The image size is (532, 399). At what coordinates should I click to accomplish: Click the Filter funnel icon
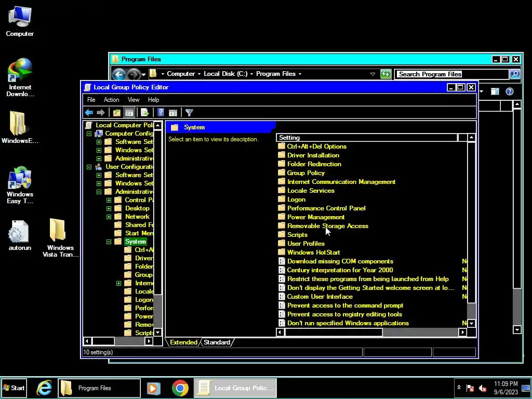(x=189, y=112)
